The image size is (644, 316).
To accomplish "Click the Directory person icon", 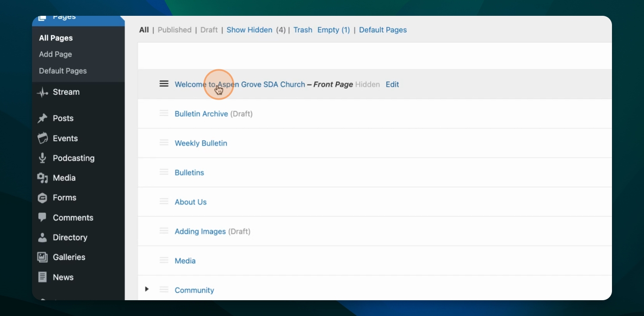I will tap(43, 237).
